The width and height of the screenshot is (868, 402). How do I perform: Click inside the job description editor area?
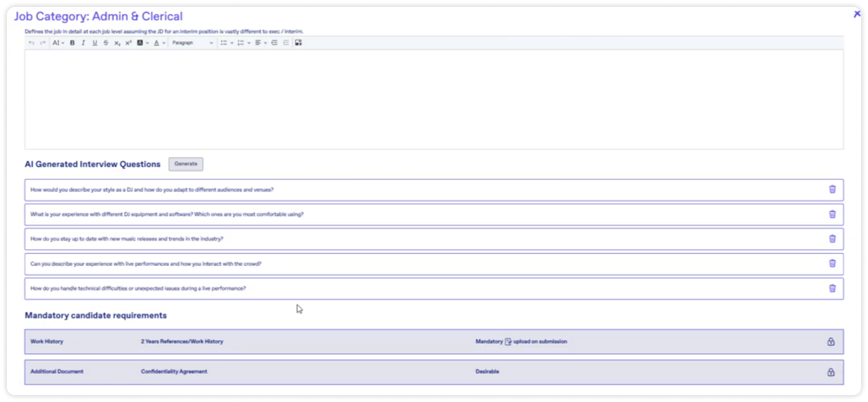pyautogui.click(x=434, y=99)
